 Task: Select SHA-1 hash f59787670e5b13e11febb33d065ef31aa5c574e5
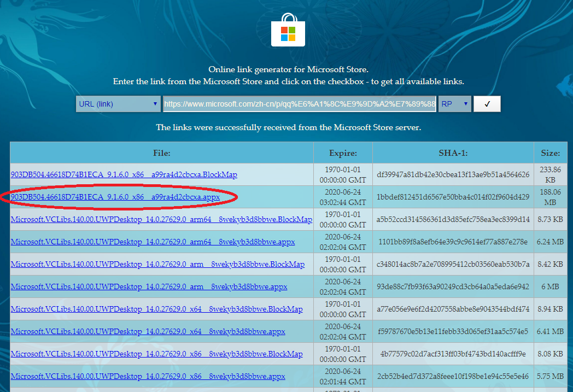[453, 331]
